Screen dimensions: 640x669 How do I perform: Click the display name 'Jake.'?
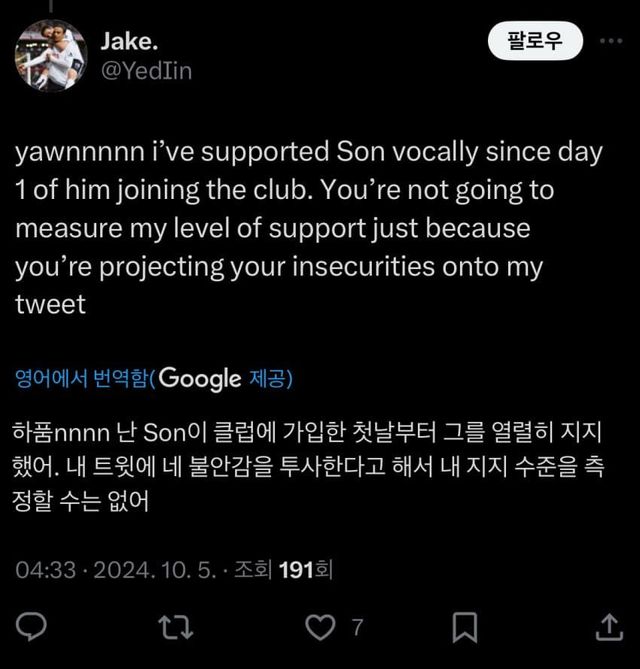coord(130,40)
